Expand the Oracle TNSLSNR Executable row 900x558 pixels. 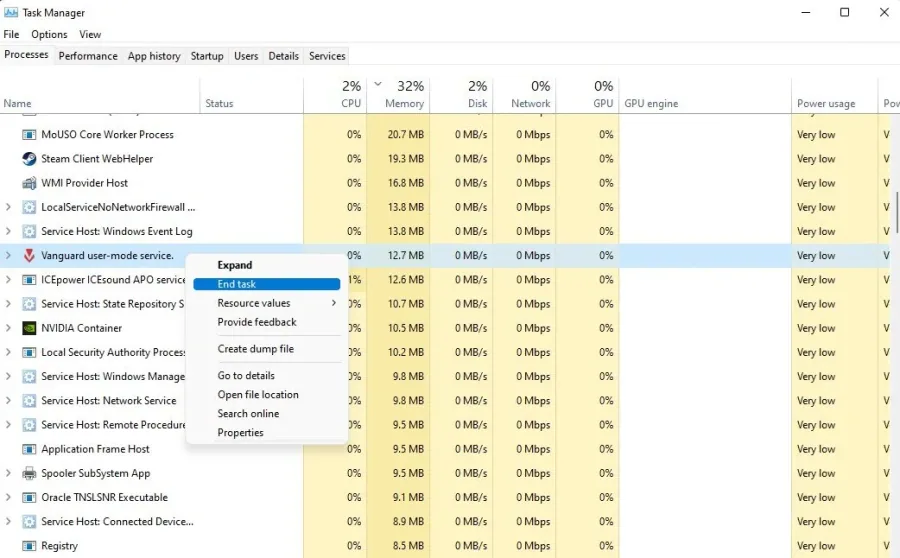(x=8, y=497)
